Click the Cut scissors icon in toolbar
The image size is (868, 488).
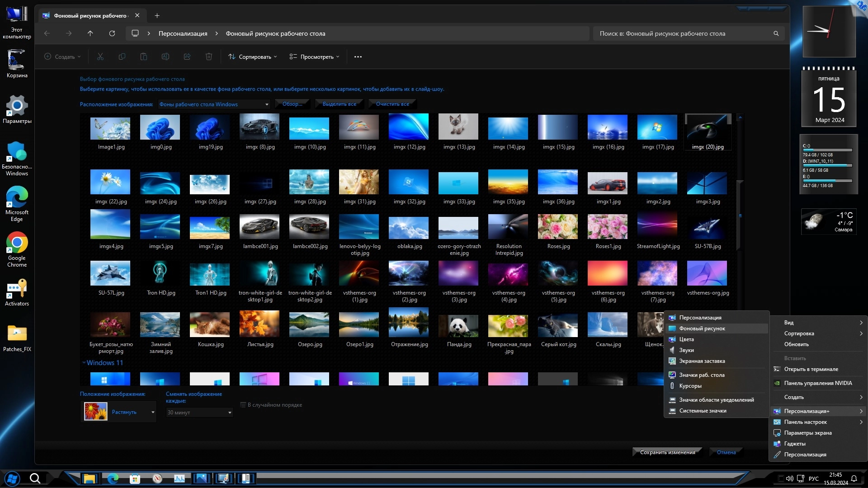[x=100, y=57]
